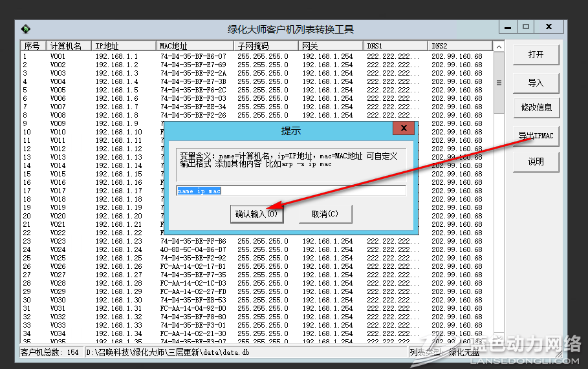Click the DNS2 column header
The height and width of the screenshot is (369, 588).
[459, 46]
